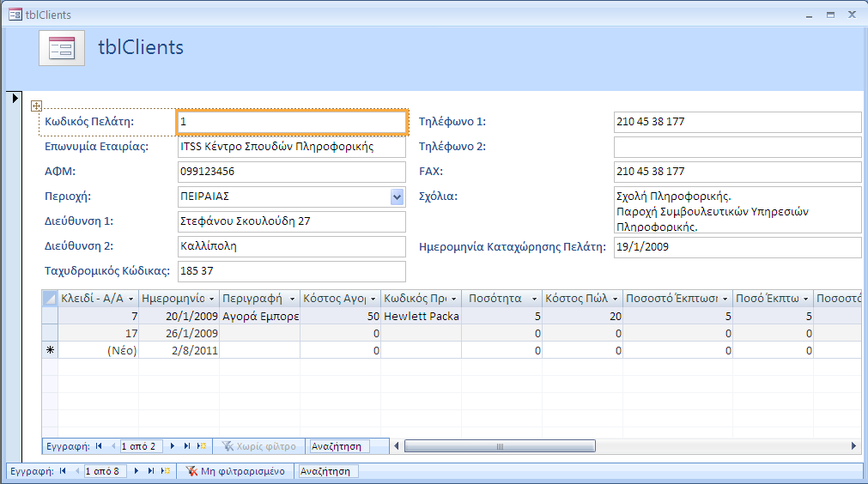Click the Επωνυμία Εταιρίας field
868x484 pixels.
pos(292,147)
